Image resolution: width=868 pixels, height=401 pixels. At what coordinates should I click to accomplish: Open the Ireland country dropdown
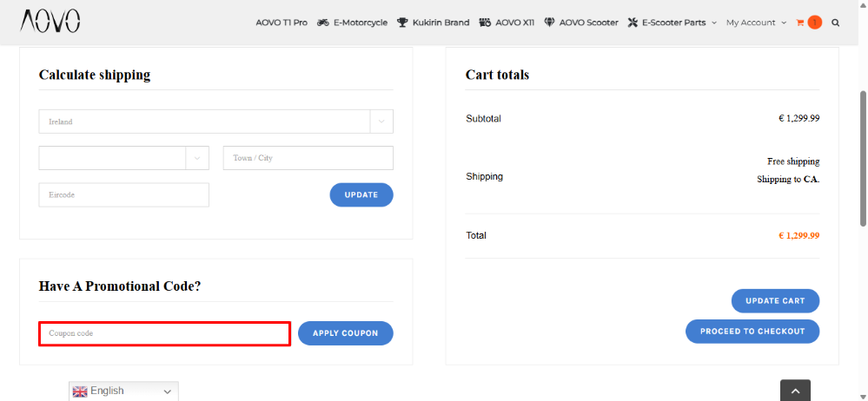pyautogui.click(x=215, y=122)
